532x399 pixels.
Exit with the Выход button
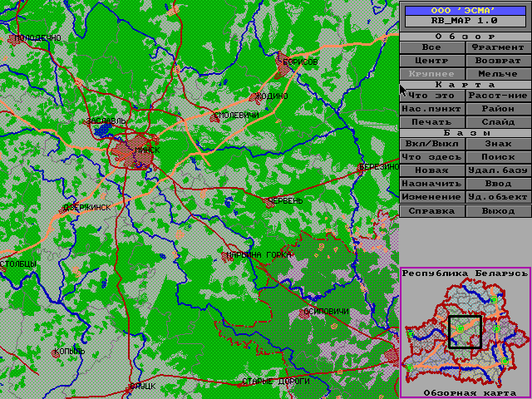[498, 211]
